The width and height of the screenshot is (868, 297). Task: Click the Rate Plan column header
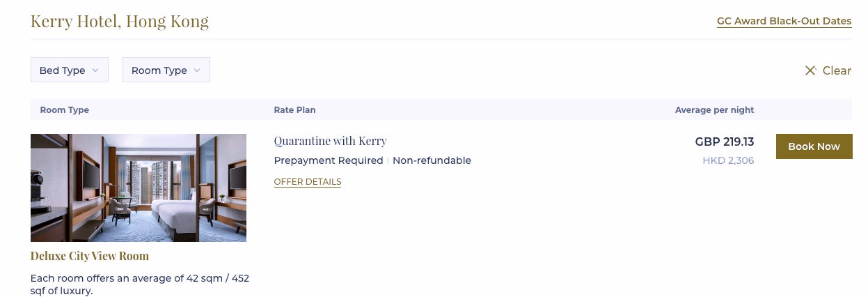295,110
